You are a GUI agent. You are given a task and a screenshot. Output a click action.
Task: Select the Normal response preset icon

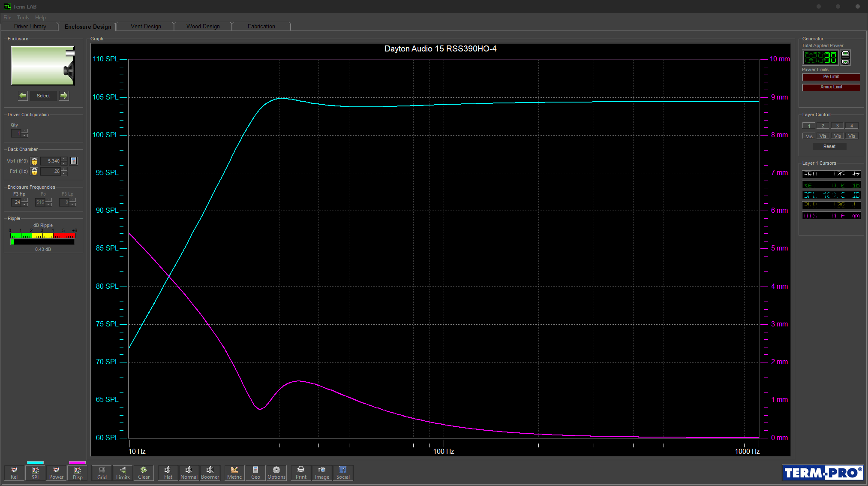[189, 473]
